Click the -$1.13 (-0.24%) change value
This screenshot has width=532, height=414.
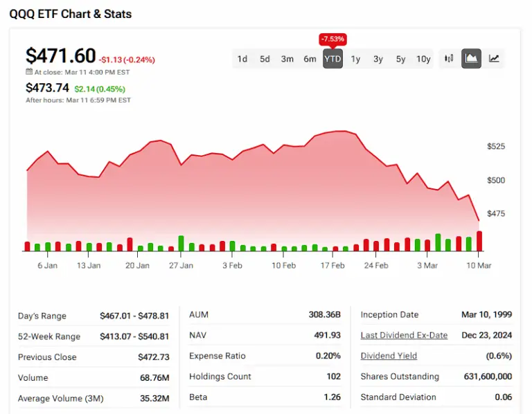point(127,60)
